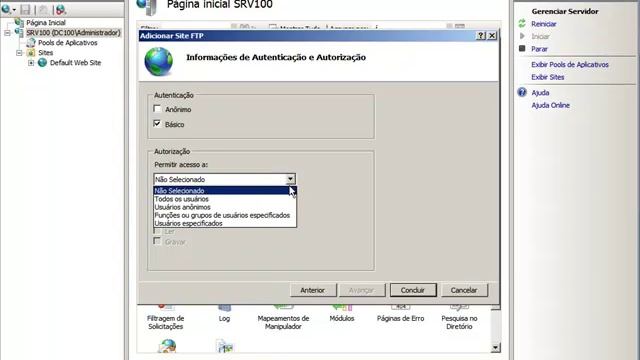Click the Reiniciar green refresh icon

pyautogui.click(x=522, y=24)
